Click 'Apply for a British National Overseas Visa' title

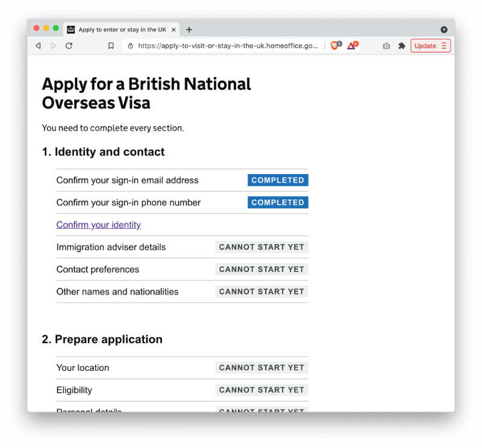click(146, 93)
